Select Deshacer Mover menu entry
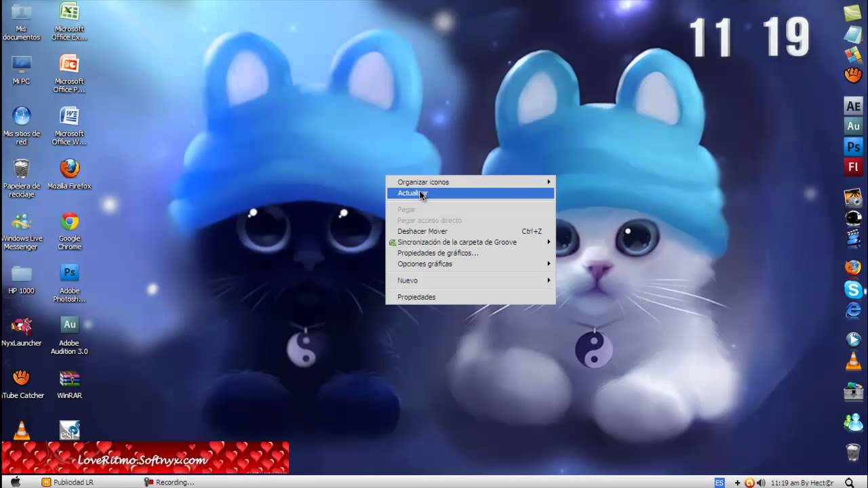Screen dimensions: 868x488 click(471, 231)
